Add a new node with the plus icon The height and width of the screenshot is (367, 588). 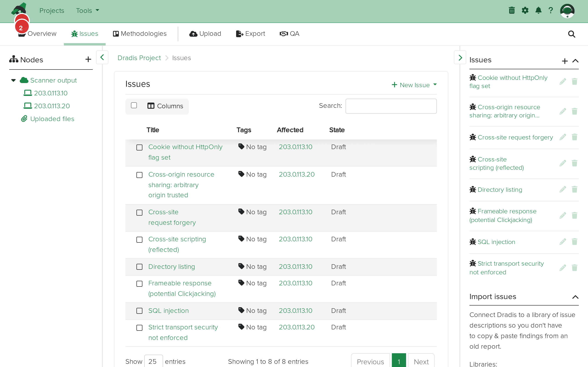tap(88, 59)
